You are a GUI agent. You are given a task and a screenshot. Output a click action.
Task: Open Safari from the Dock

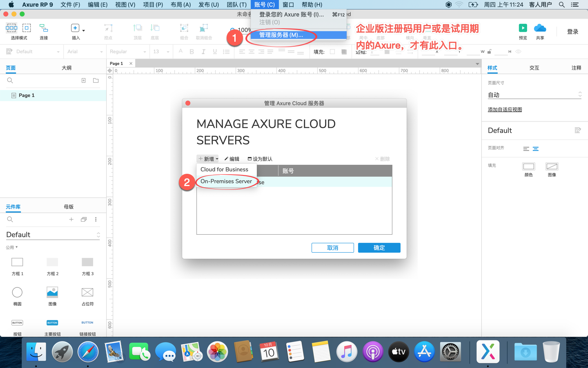pyautogui.click(x=88, y=352)
